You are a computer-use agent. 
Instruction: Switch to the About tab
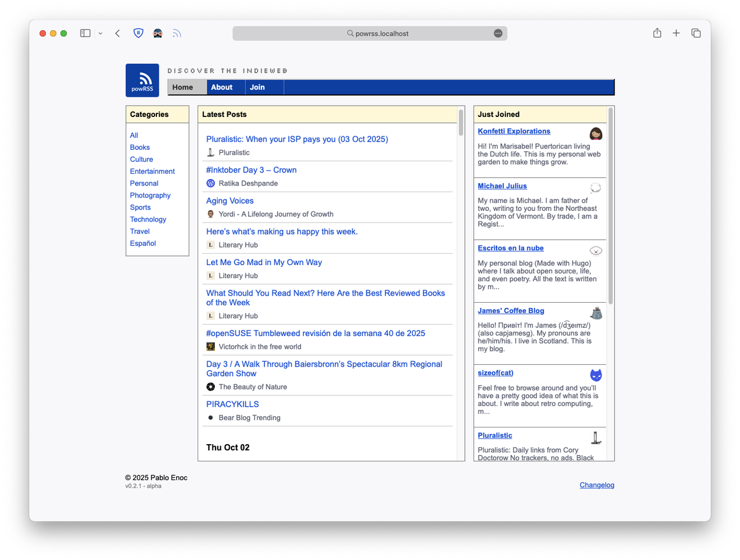click(221, 87)
